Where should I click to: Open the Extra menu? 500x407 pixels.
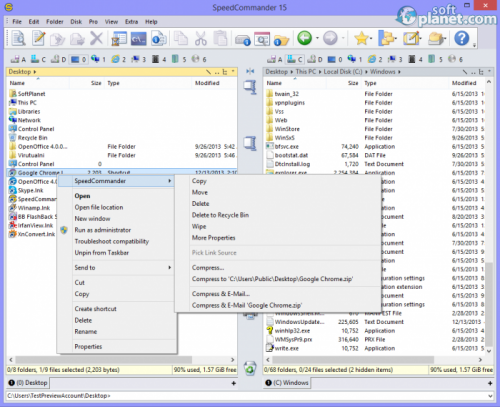(x=131, y=22)
